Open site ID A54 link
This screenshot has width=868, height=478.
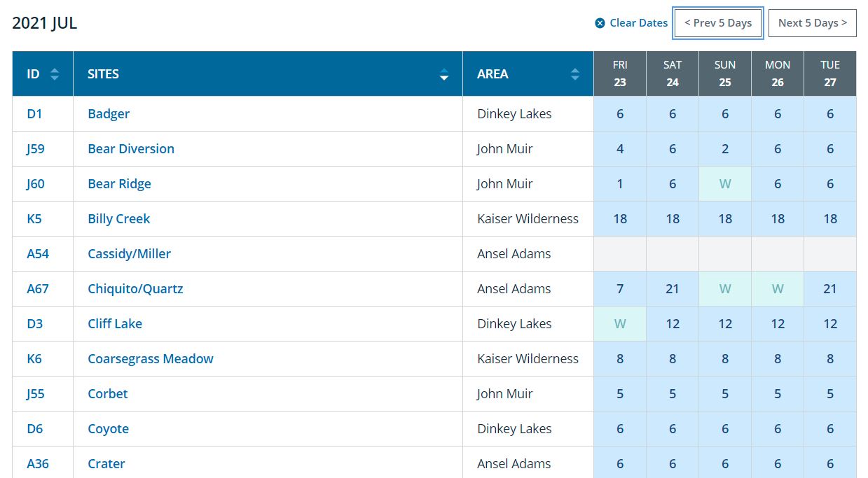click(x=38, y=254)
